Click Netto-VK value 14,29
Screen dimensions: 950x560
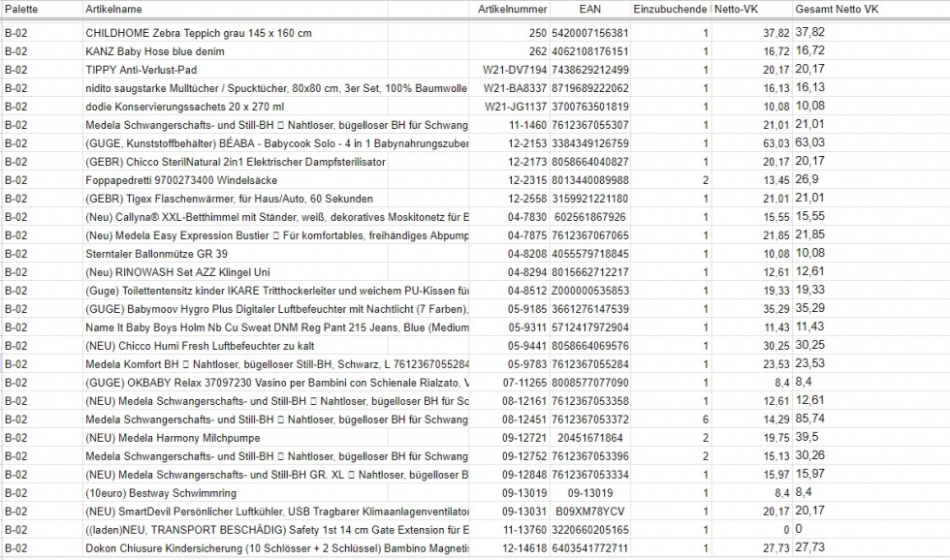[776, 420]
